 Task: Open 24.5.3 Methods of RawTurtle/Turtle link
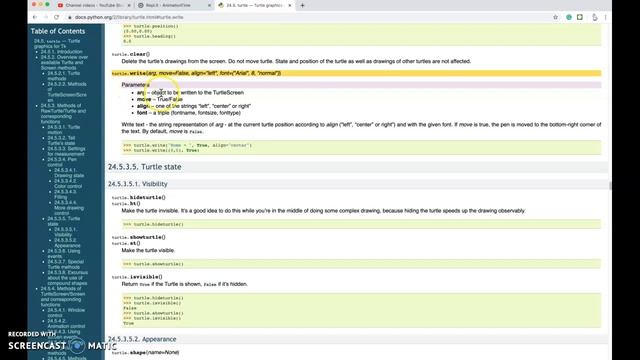click(63, 113)
